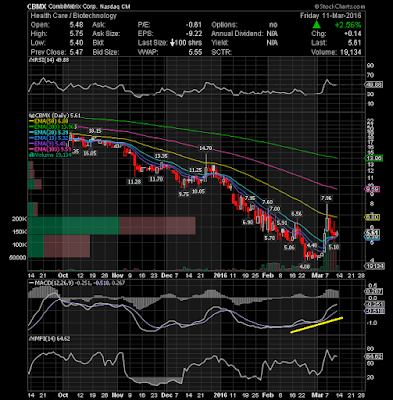This screenshot has width=393, height=400.
Task: Select the green EMA(200) legend entry
Action: [x=53, y=127]
